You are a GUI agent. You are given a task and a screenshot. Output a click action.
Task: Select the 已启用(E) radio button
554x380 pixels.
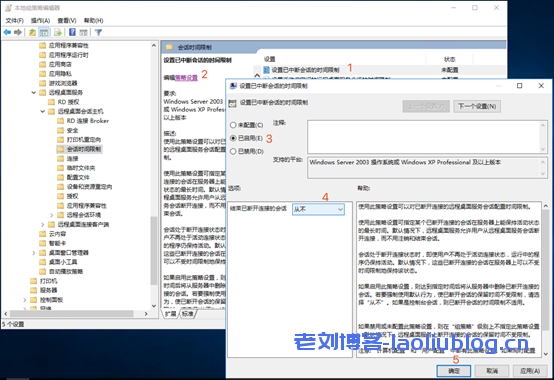click(x=233, y=138)
